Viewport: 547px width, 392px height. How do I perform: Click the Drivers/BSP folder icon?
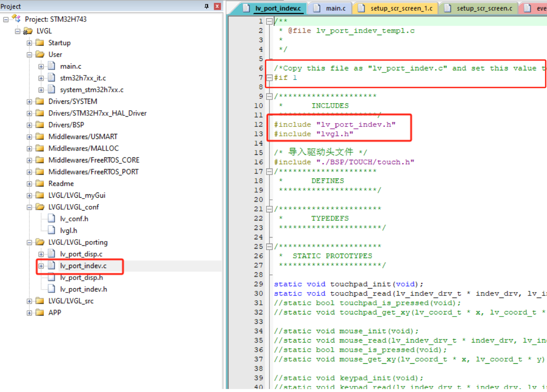[x=40, y=125]
